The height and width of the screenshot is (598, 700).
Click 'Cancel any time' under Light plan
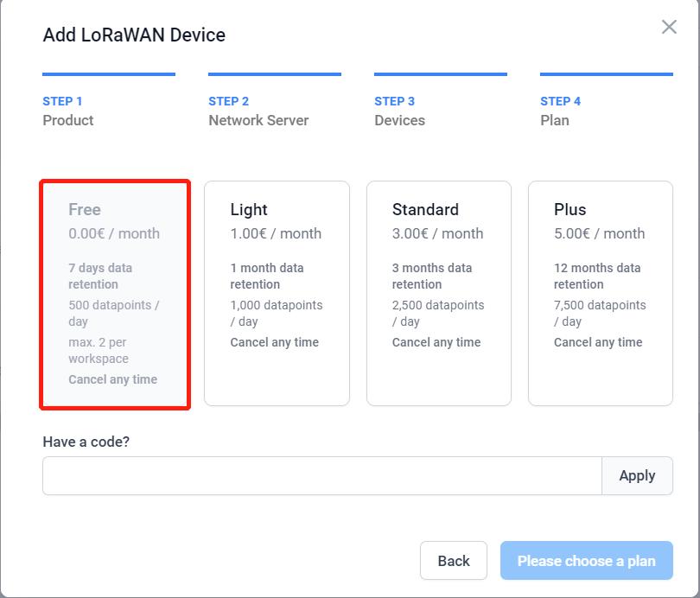tap(274, 342)
